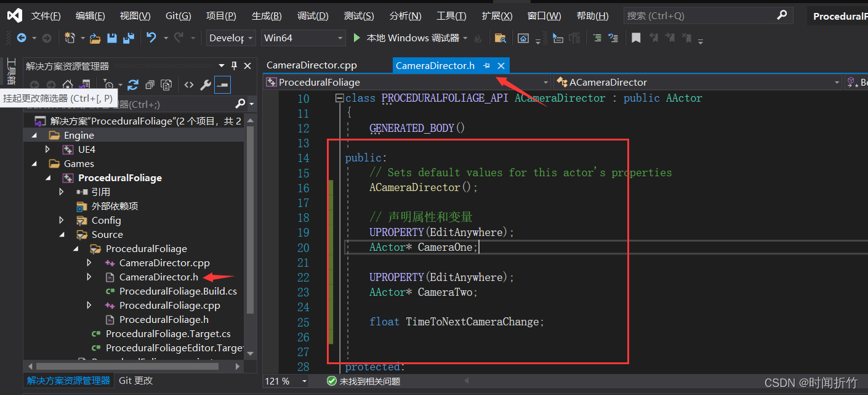Image resolution: width=868 pixels, height=395 pixels.
Task: Select CameraDirector.h in solution tree
Action: pos(159,277)
